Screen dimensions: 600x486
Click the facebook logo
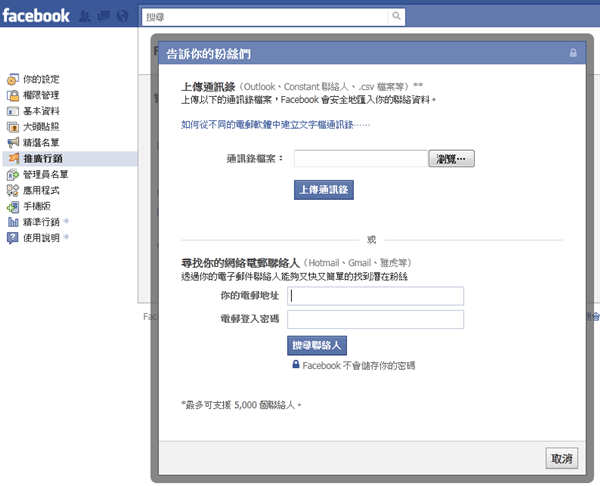tap(36, 16)
